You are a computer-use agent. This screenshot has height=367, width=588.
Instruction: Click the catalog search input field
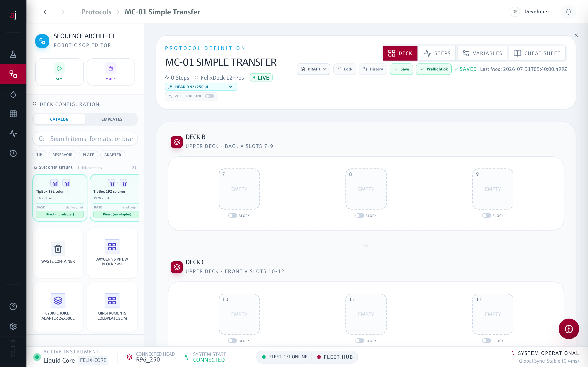point(85,139)
